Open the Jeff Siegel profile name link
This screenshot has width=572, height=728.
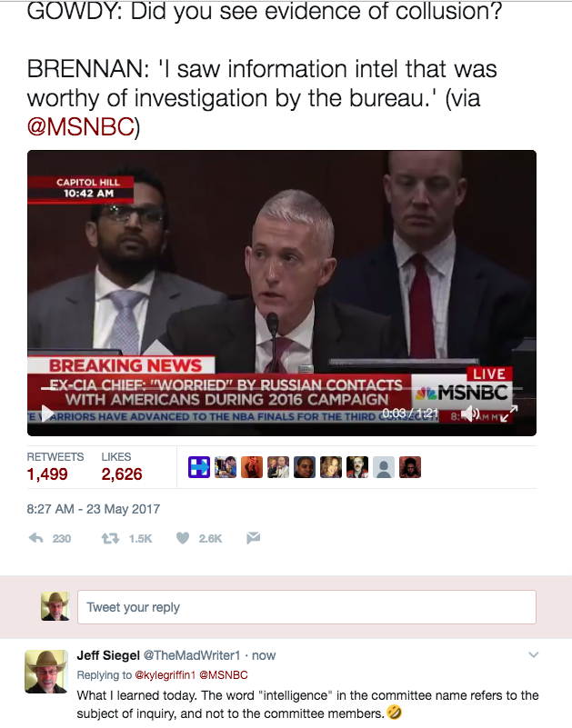point(108,655)
